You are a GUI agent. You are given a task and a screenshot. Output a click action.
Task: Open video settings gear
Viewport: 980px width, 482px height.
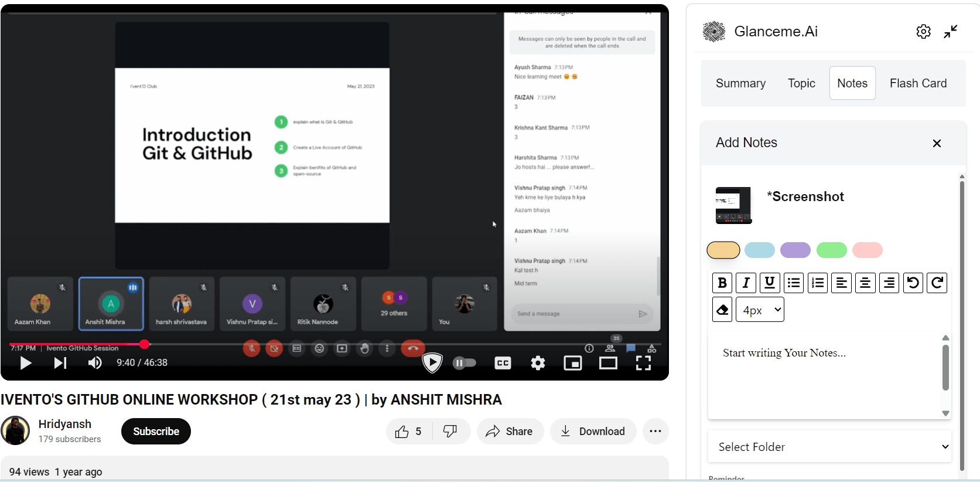tap(538, 363)
